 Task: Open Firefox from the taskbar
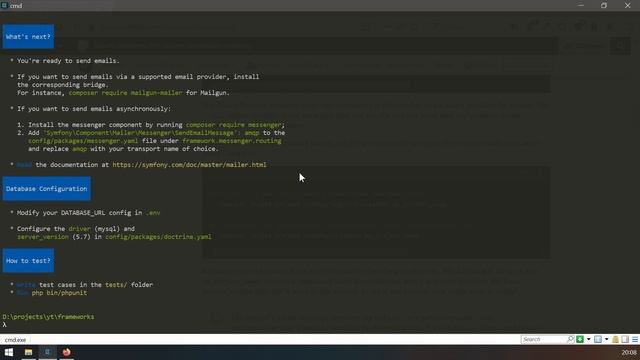(x=67, y=352)
